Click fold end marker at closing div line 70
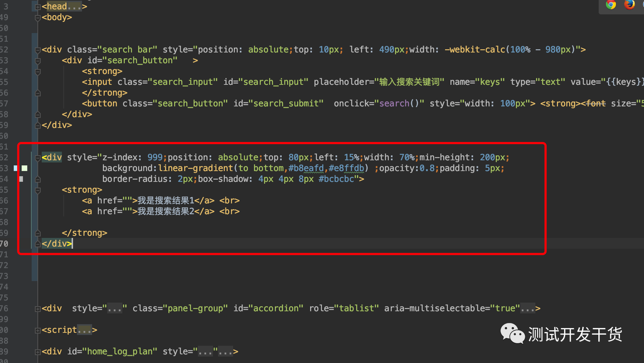644x363 pixels. click(x=37, y=244)
